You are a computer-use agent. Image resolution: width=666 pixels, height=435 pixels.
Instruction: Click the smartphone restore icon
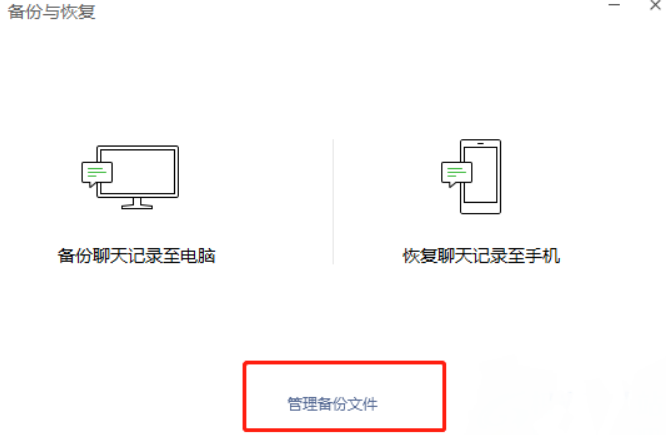click(471, 176)
